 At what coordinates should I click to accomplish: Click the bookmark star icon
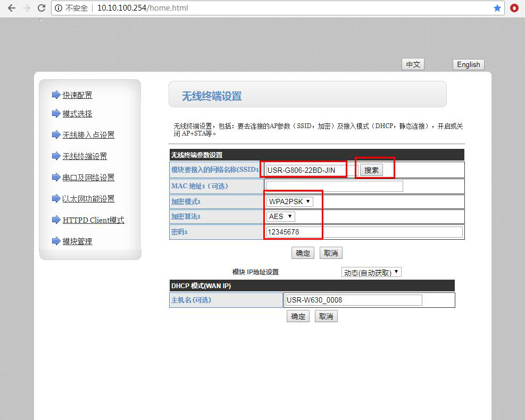497,8
